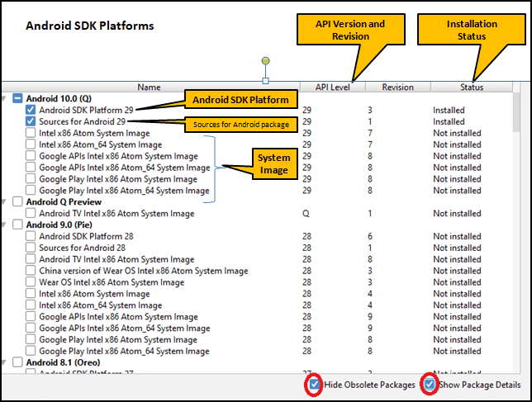The height and width of the screenshot is (402, 532).
Task: Toggle Hide Obsolete Packages checkbox
Action: (315, 385)
